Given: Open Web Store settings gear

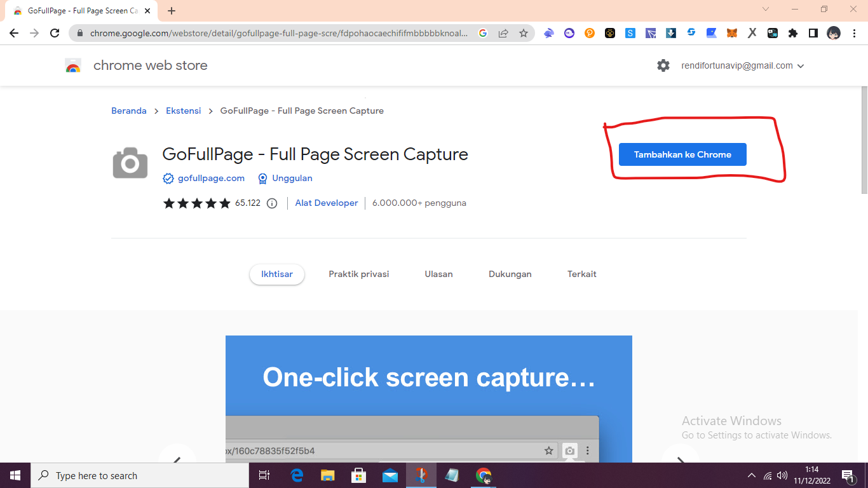Looking at the screenshot, I should [x=663, y=65].
